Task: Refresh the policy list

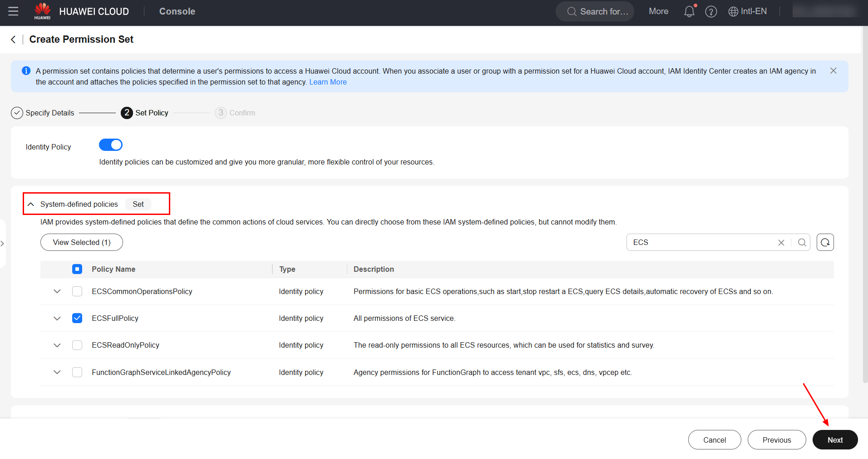Action: point(825,243)
